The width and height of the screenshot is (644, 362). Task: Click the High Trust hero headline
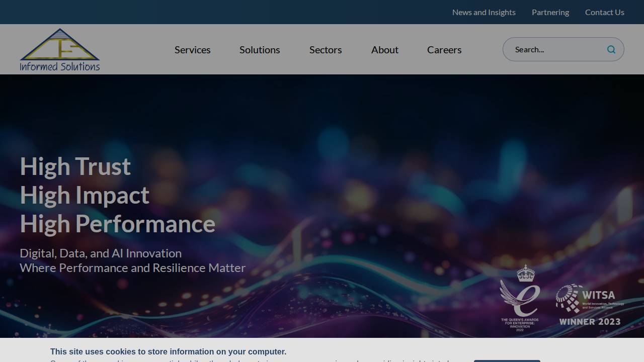click(75, 166)
